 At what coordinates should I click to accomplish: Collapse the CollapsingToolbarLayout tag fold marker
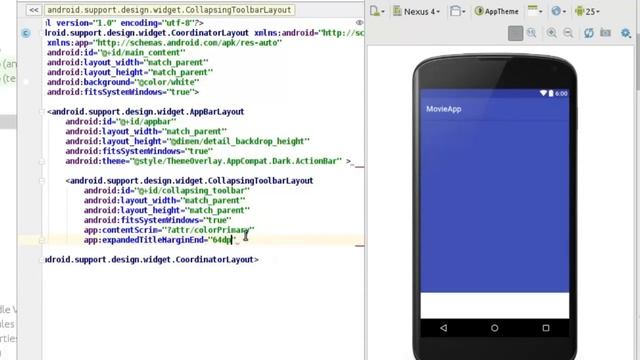point(42,180)
